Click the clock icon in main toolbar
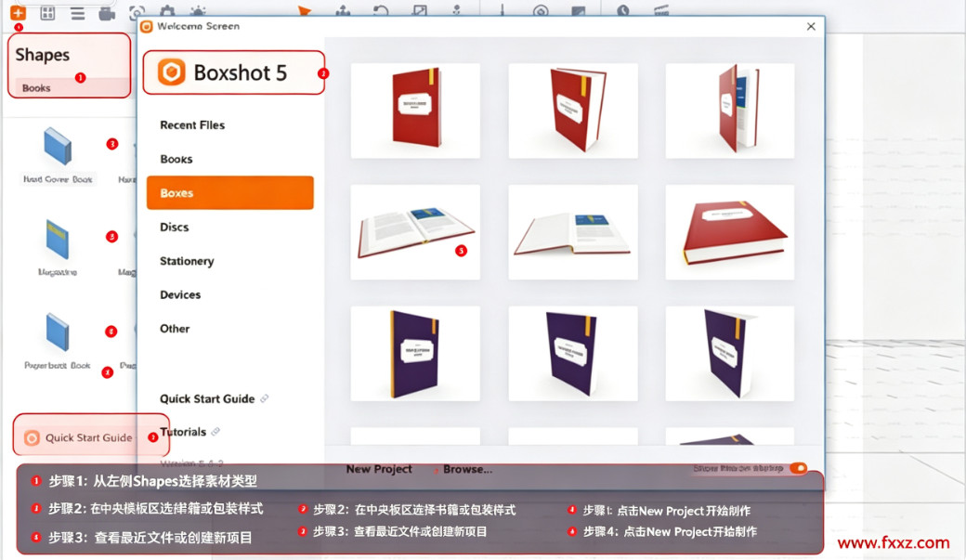The width and height of the screenshot is (966, 560). (623, 10)
